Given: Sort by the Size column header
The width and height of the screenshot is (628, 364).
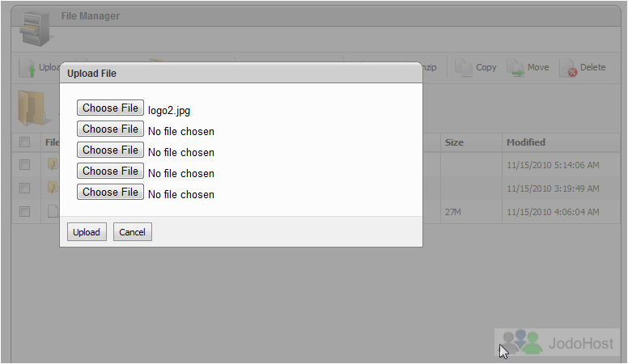Looking at the screenshot, I should click(x=454, y=142).
